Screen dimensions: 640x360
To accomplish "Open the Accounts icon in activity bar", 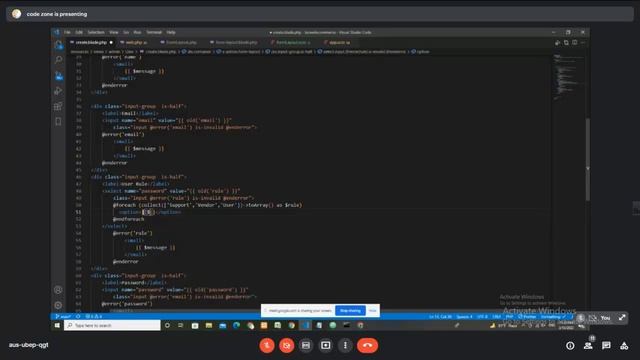I will [x=58, y=290].
